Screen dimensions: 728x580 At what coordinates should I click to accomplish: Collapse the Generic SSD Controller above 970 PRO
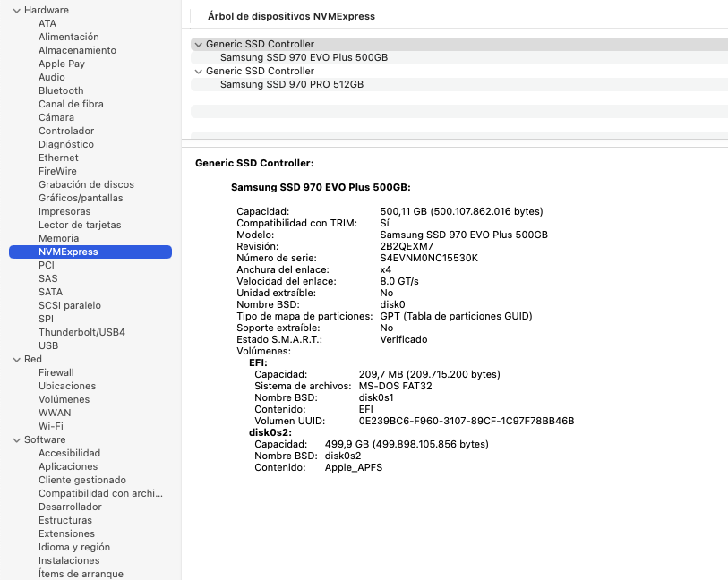tap(198, 72)
